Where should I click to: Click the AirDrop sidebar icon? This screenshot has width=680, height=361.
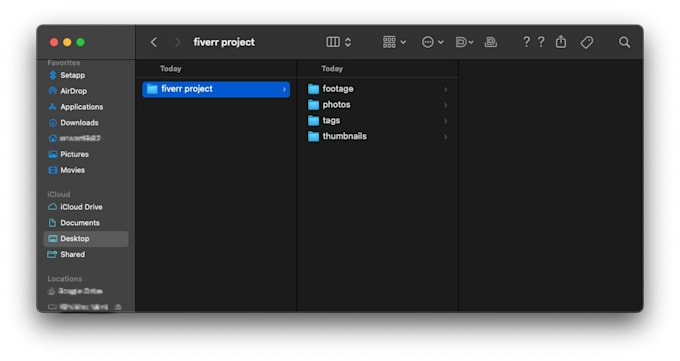52,91
